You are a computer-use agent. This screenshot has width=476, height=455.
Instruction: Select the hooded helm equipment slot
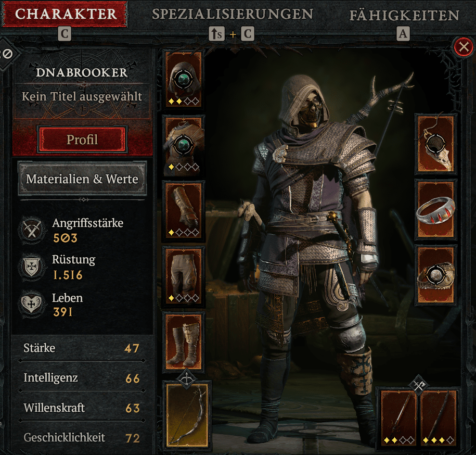tap(184, 79)
